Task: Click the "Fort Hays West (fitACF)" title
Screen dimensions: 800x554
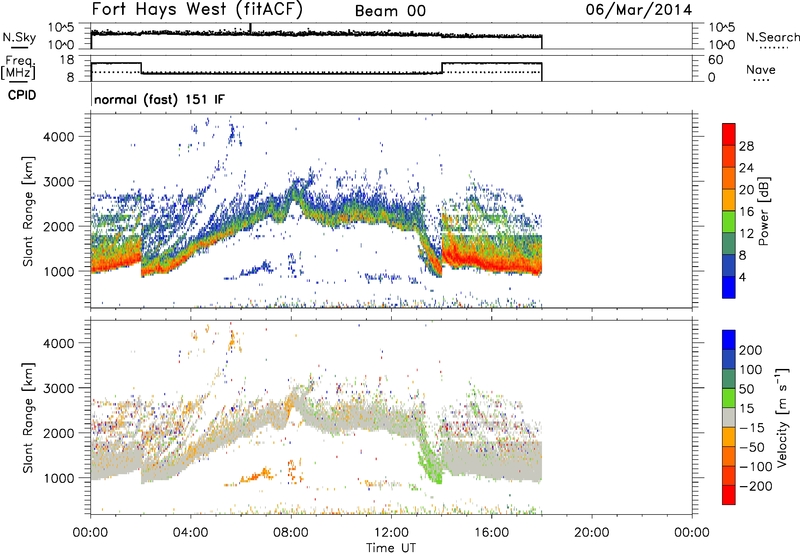Action: coord(197,9)
